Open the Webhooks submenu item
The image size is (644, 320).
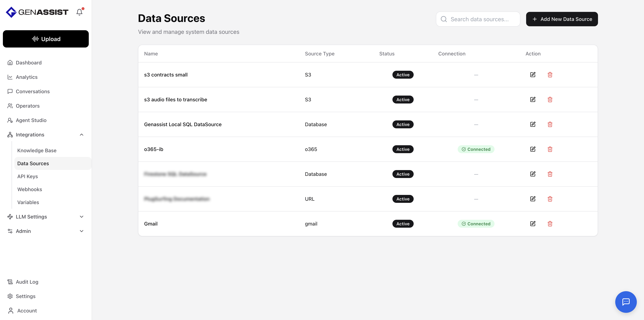tap(29, 189)
